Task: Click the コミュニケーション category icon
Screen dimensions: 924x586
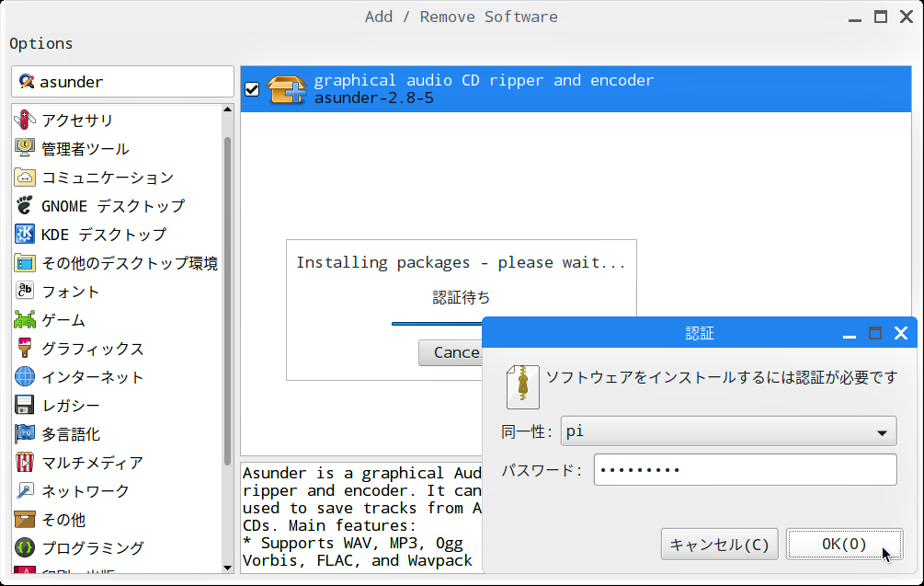Action: (25, 177)
